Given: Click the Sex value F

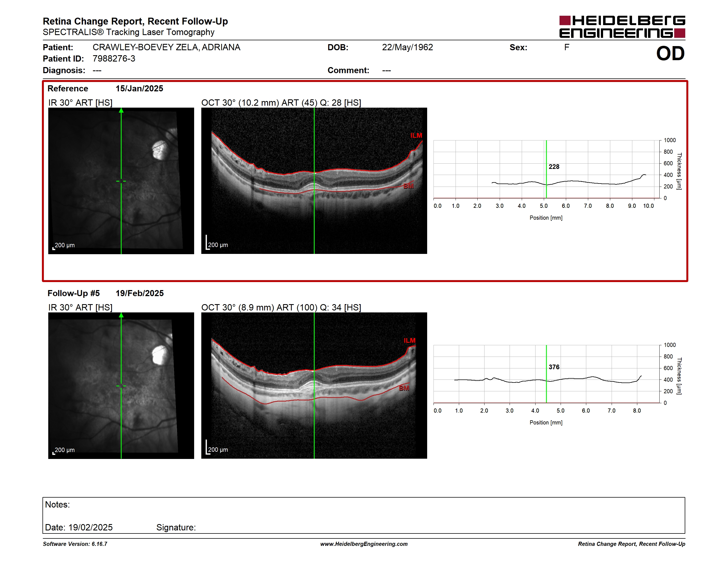Looking at the screenshot, I should (x=567, y=47).
